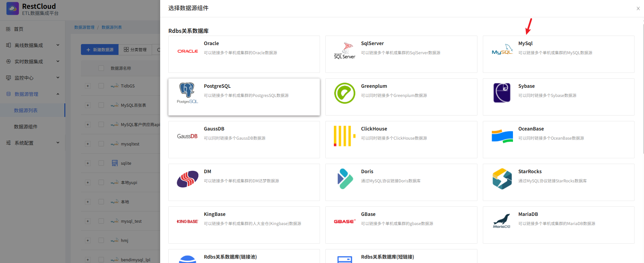The image size is (644, 263).
Task: Select the Rdbs关系数据库(短链接) card title
Action: 387,257
